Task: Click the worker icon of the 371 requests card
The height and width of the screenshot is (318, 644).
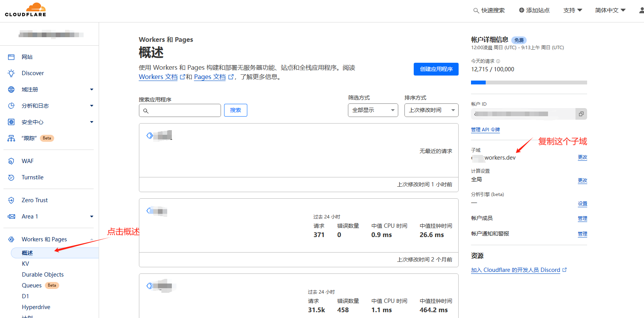Action: pyautogui.click(x=149, y=211)
